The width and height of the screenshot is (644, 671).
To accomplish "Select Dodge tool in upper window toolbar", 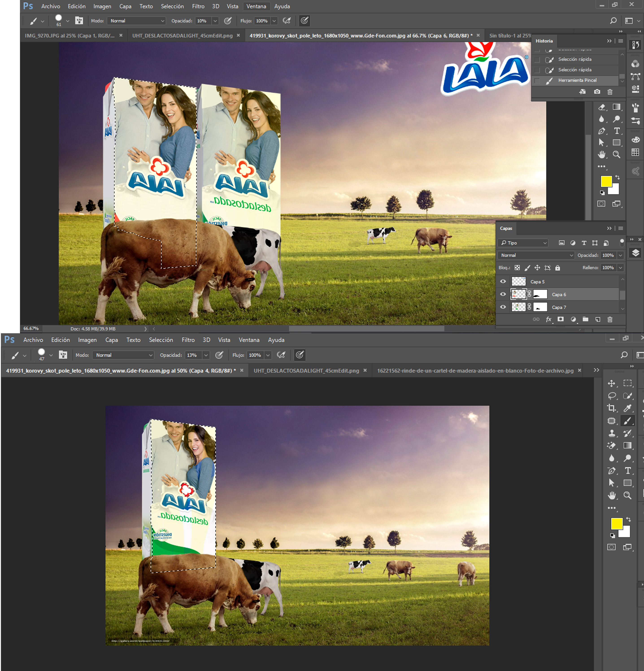I will [616, 119].
